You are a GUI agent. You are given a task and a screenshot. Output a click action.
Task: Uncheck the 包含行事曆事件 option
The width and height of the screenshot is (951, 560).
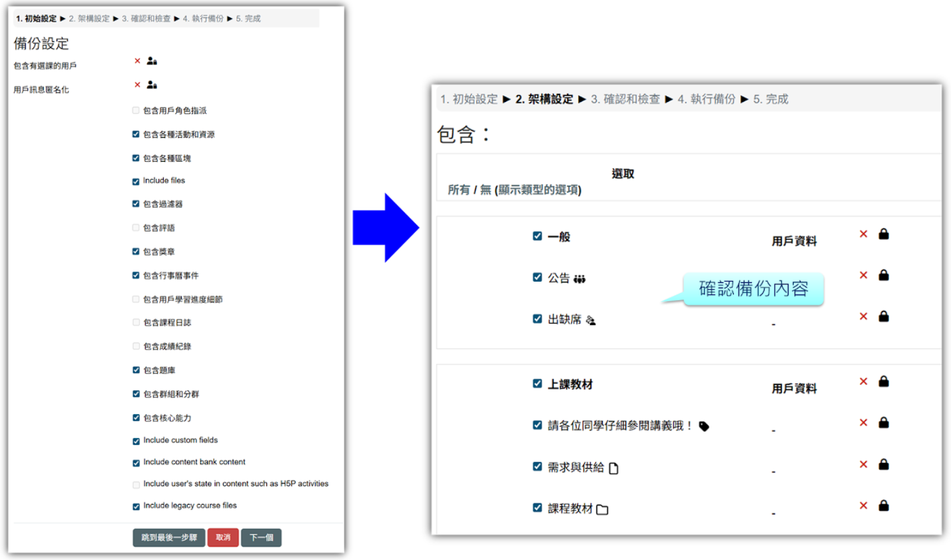[x=136, y=275]
